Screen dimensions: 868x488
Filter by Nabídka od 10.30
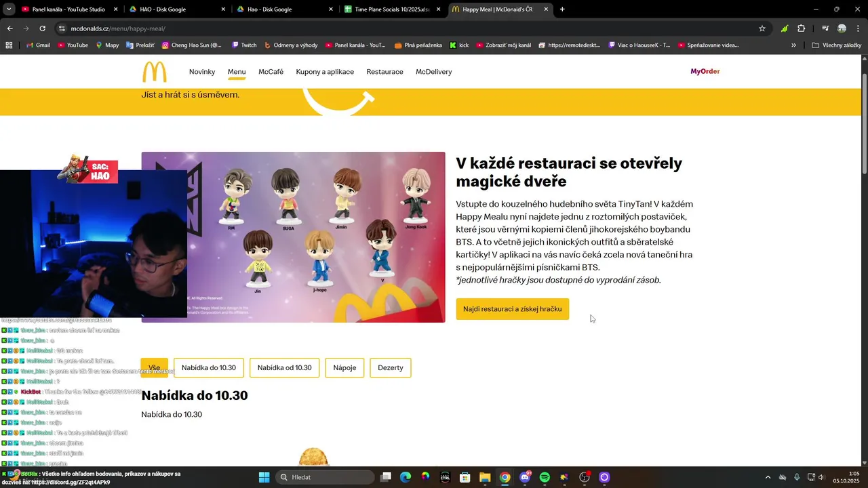[x=285, y=368]
